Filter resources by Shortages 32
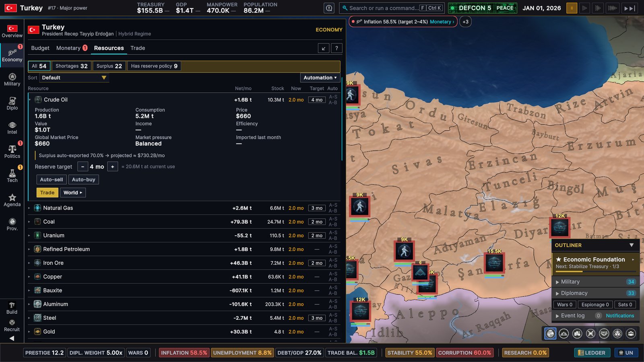644x362 pixels. pyautogui.click(x=71, y=66)
